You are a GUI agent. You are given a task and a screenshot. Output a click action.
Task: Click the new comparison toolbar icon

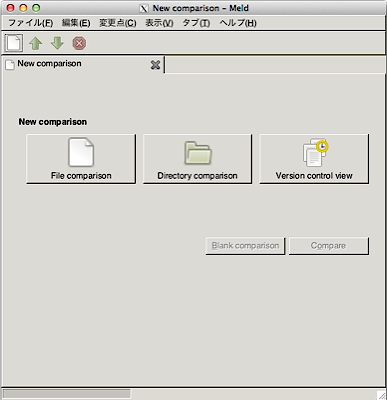(x=13, y=43)
